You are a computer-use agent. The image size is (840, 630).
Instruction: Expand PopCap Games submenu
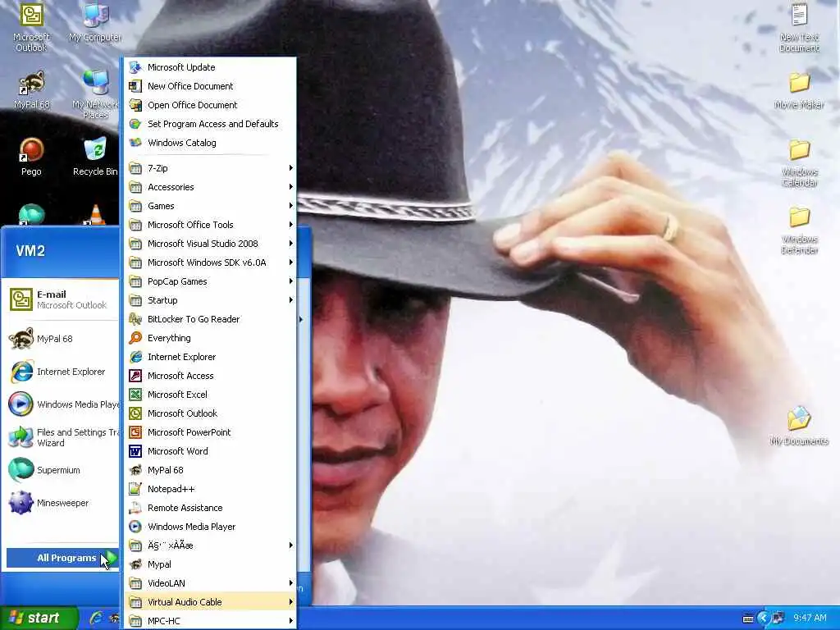pos(210,281)
